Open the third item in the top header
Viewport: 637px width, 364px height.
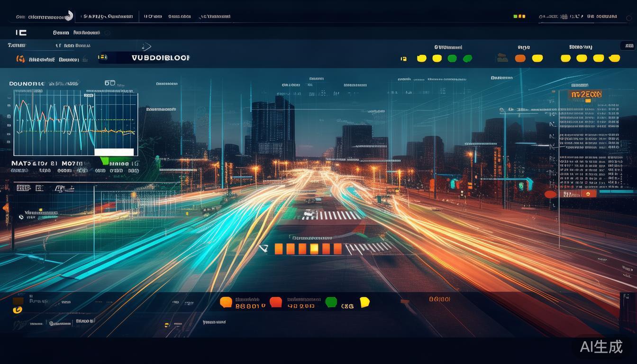click(153, 16)
